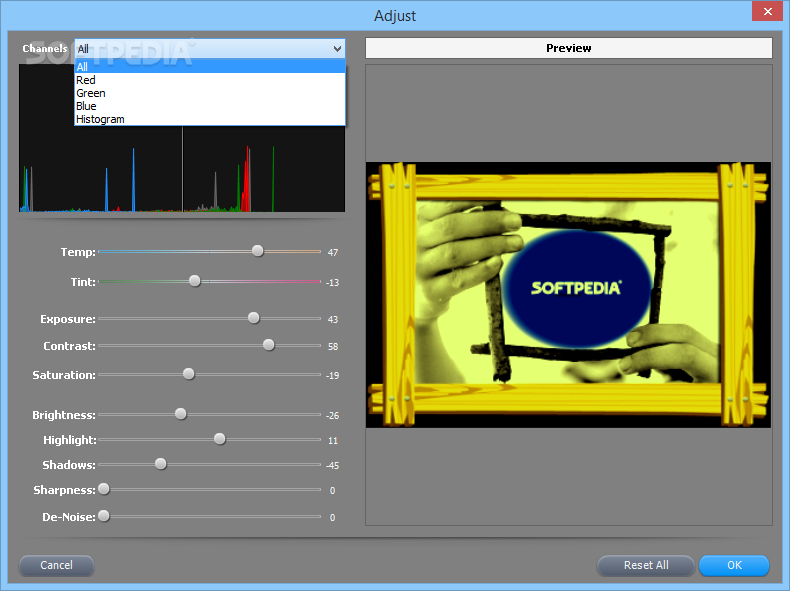This screenshot has height=591, width=790.
Task: Select All in the Channels list
Action: pyautogui.click(x=210, y=67)
